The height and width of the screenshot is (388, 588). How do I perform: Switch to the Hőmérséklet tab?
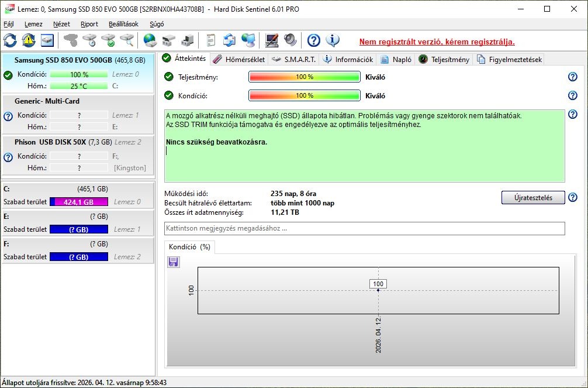click(x=239, y=59)
